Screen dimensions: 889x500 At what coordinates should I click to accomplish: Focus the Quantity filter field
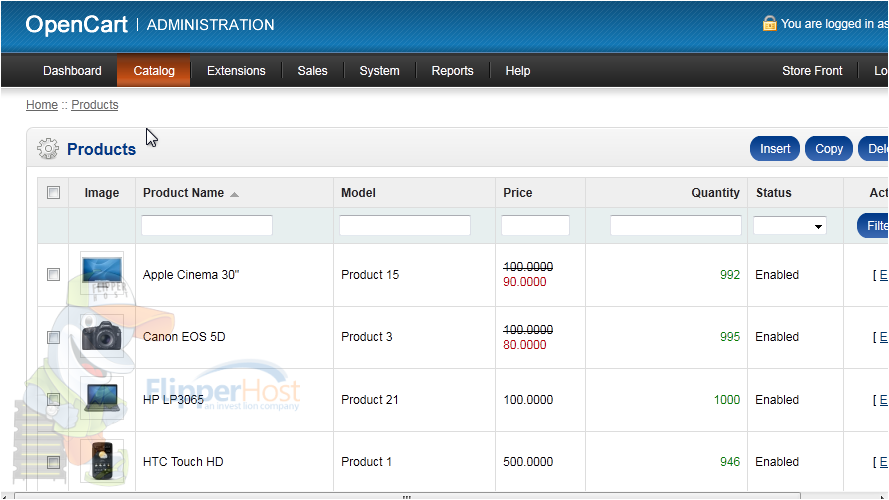tap(676, 226)
